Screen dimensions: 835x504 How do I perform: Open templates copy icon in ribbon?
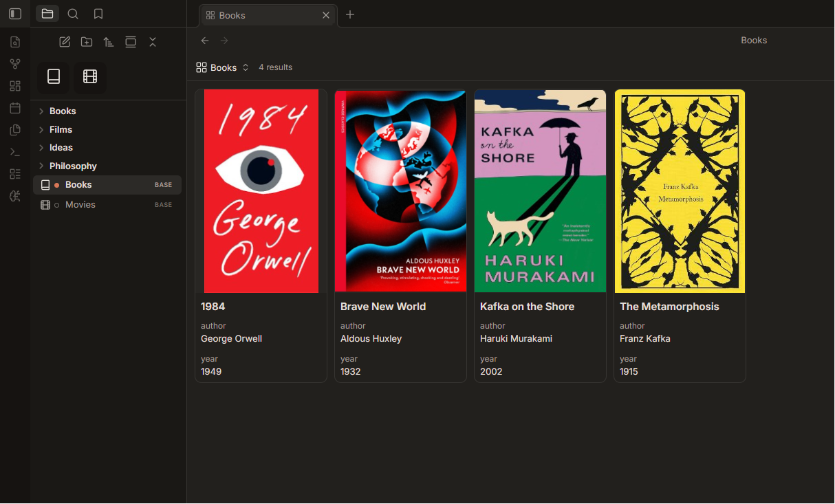click(x=15, y=130)
